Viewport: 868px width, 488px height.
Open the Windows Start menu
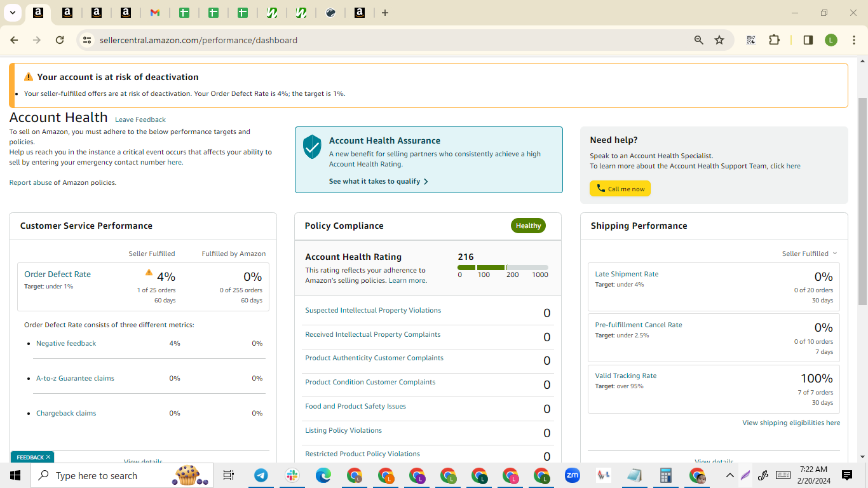(15, 475)
